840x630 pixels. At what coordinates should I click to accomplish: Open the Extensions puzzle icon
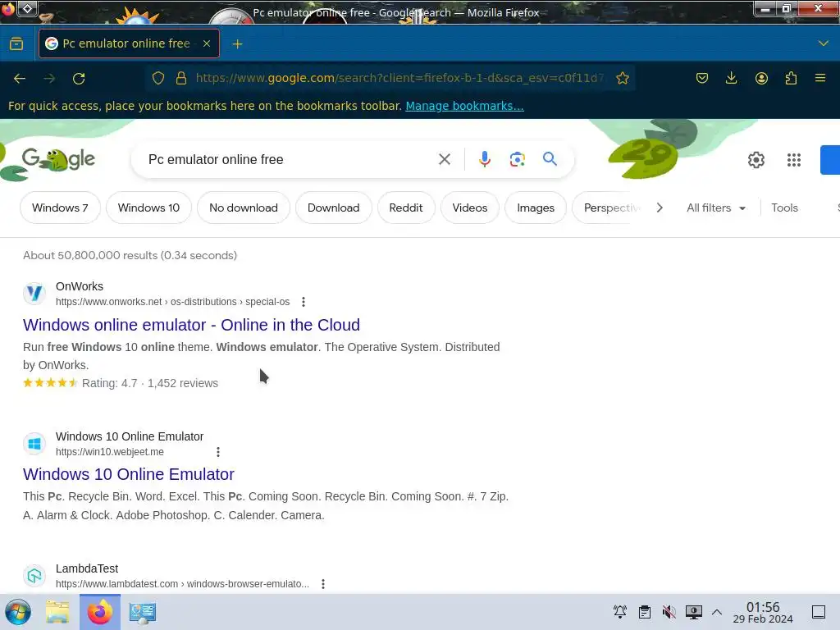(791, 78)
